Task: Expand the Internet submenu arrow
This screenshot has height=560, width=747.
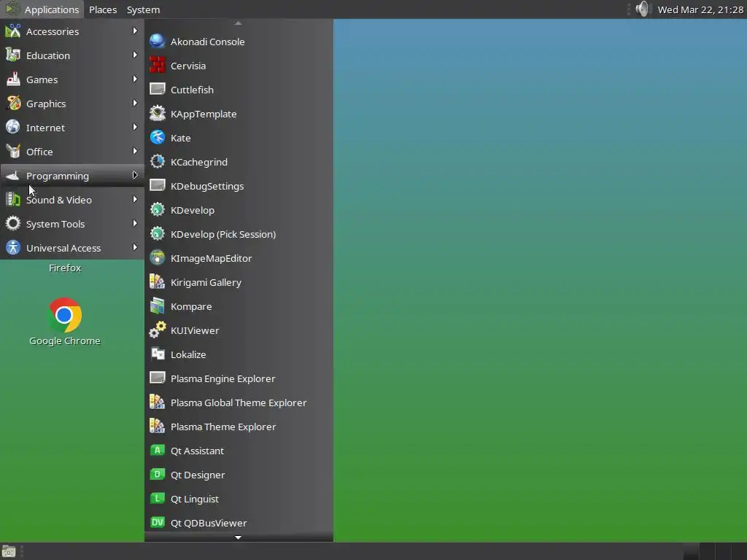Action: (x=135, y=127)
